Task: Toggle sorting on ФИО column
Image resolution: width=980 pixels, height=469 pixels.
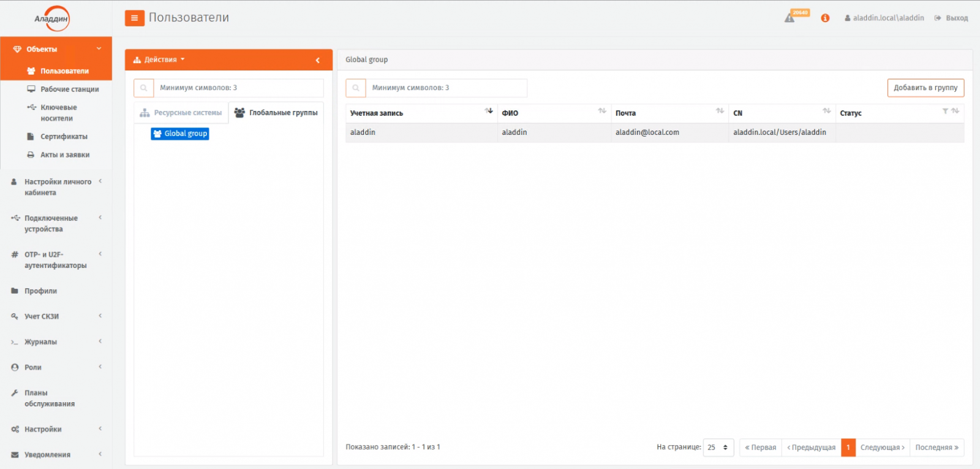Action: tap(602, 111)
